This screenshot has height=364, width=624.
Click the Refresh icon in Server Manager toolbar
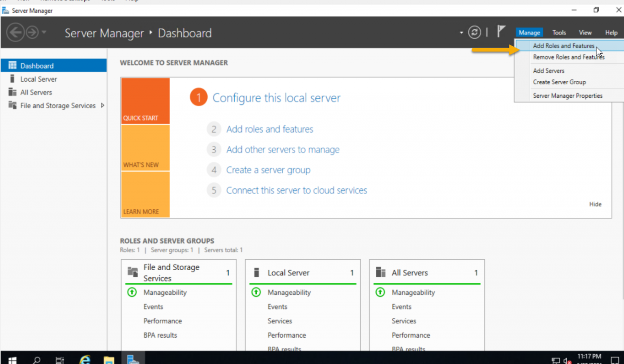[x=474, y=32]
